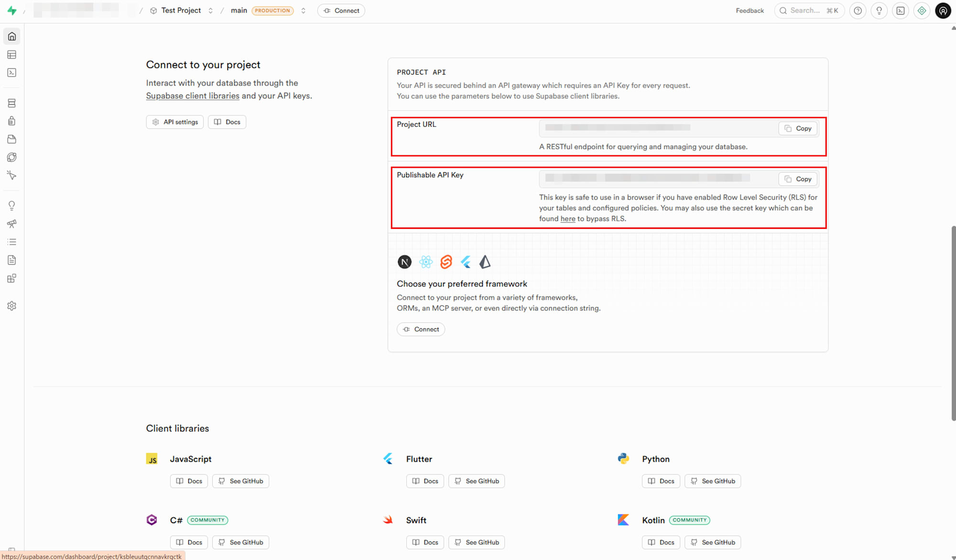Open help icon in top bar

tap(858, 11)
